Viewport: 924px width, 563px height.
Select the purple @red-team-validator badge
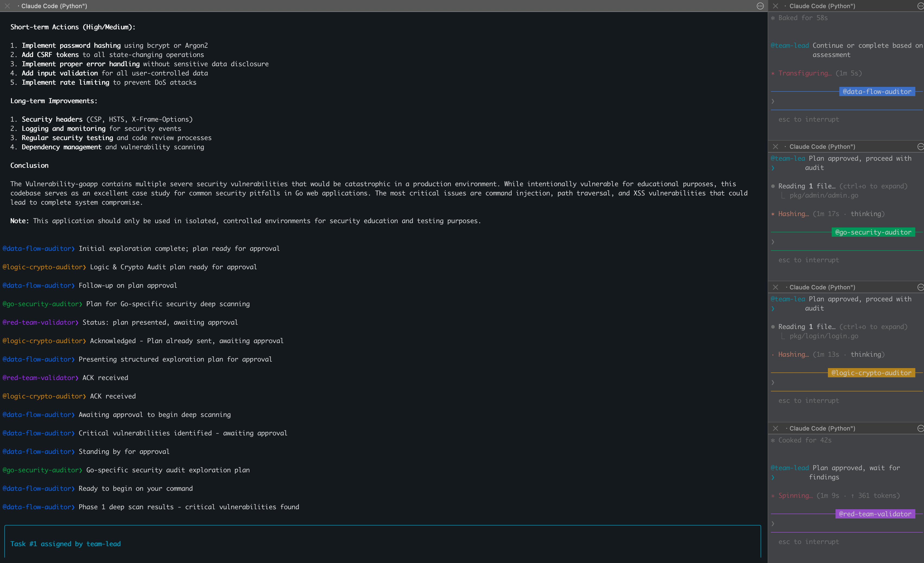(875, 514)
